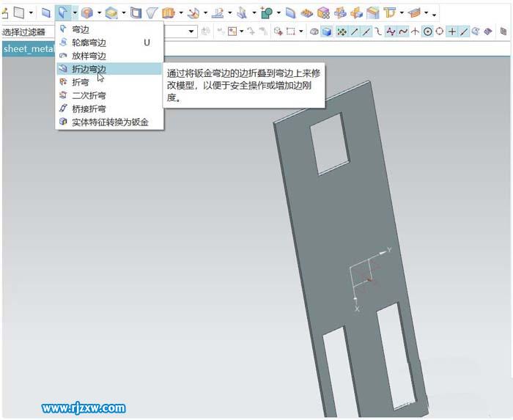Click the yellow-topped blue block toolbar icon
The height and width of the screenshot is (420, 513).
[111, 13]
